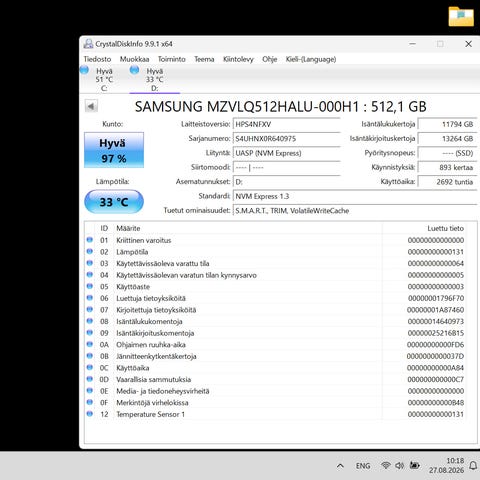Screen dimensions: 480x480
Task: Click the Wi-Fi icon in the system tray
Action: (386, 465)
